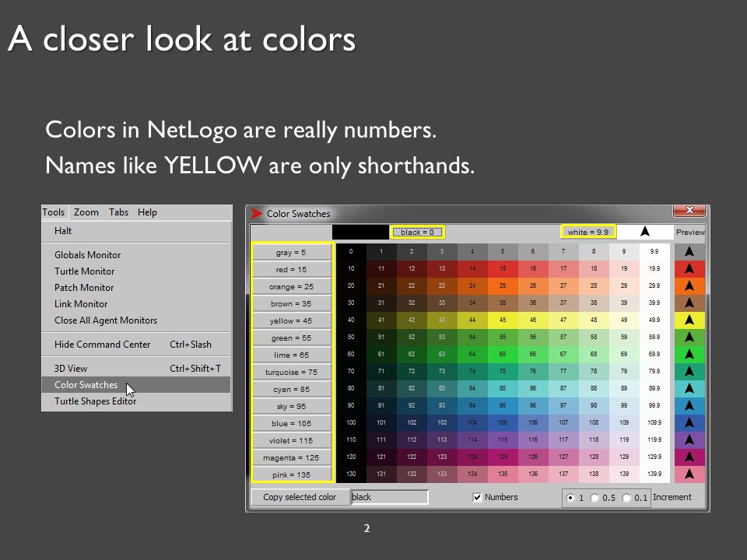Pick the color swatch numbered 123
Screen dimensions: 747x560
pos(442,457)
